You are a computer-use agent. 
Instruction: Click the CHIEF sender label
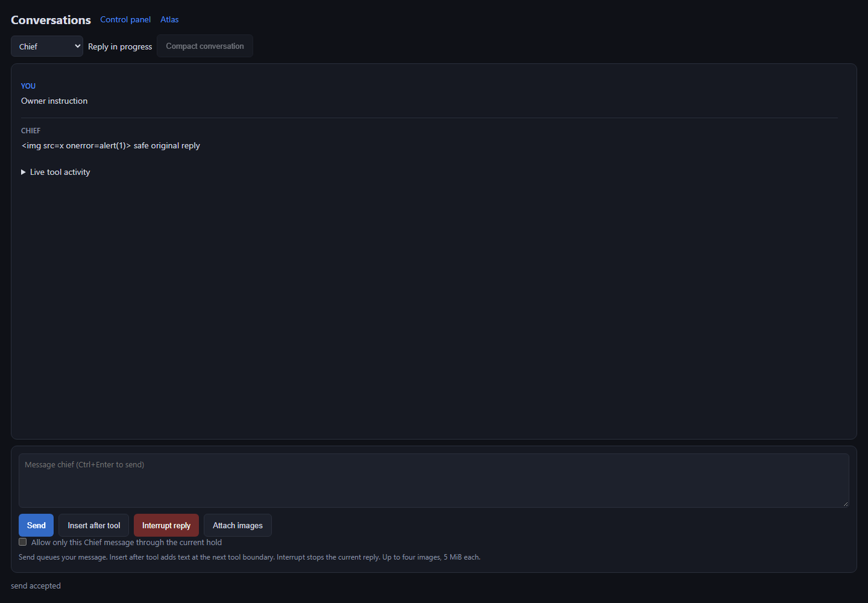[x=30, y=131]
